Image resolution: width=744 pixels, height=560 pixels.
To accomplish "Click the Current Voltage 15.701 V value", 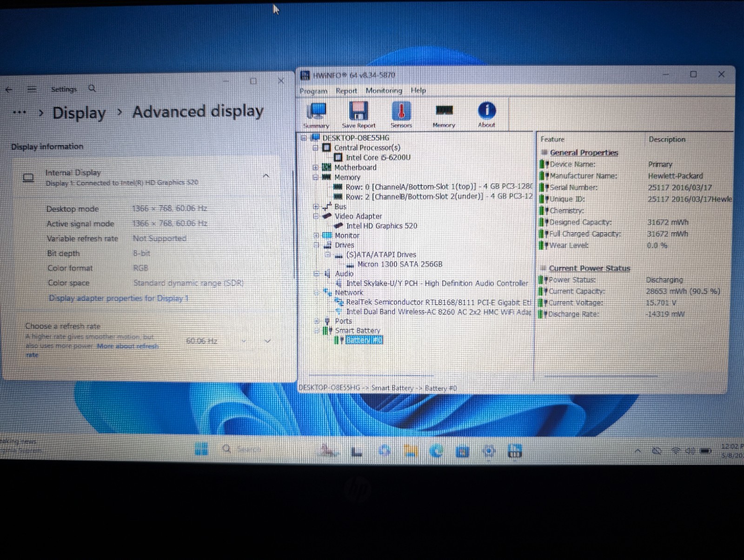I will pos(661,302).
